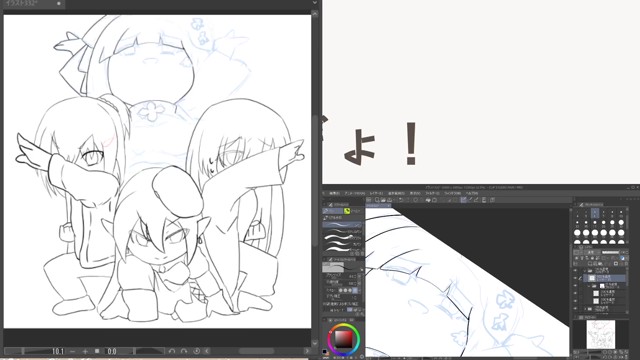Click the undo arrow in command bar

(401, 200)
